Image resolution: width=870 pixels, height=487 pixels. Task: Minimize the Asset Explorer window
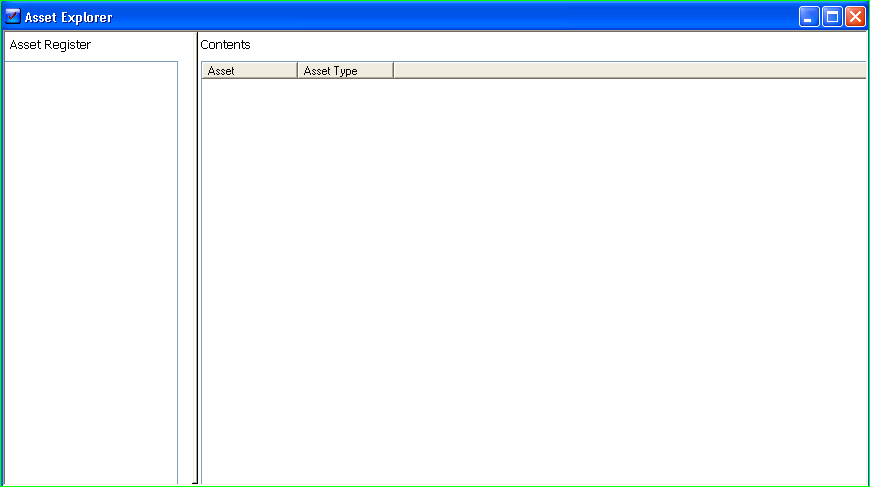tap(809, 17)
